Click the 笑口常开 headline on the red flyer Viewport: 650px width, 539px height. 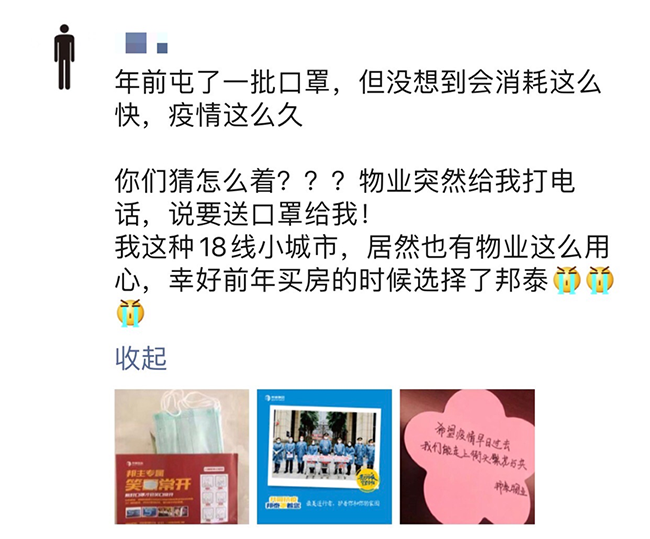pos(159,484)
